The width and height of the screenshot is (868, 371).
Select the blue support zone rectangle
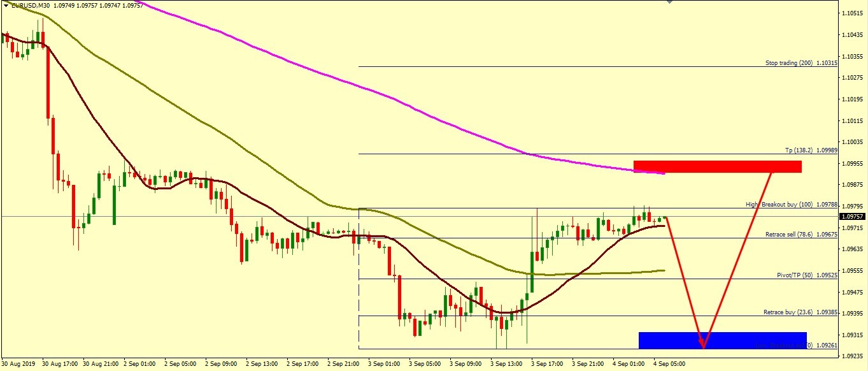[x=722, y=340]
